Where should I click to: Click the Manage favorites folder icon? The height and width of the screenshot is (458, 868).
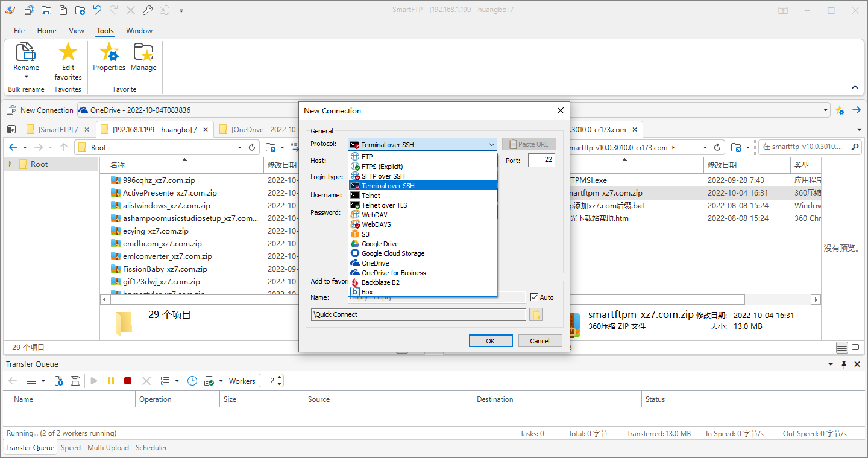coord(143,52)
